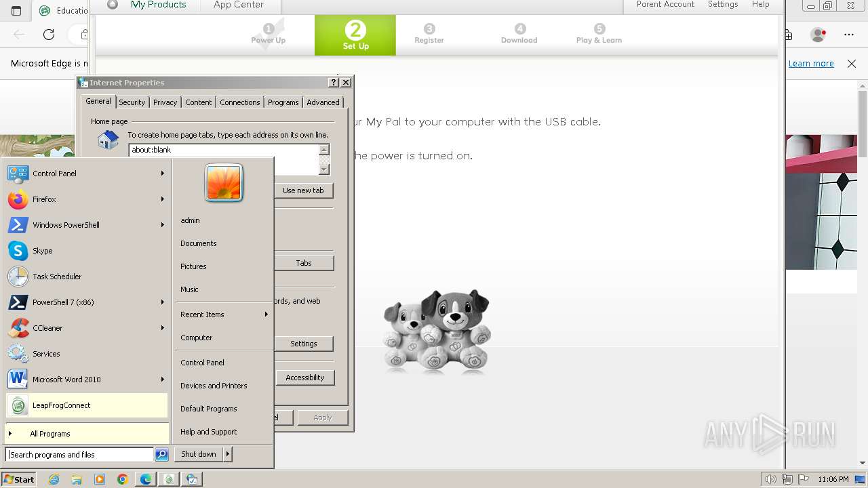Click home page box scroll down arrow

[x=324, y=169]
